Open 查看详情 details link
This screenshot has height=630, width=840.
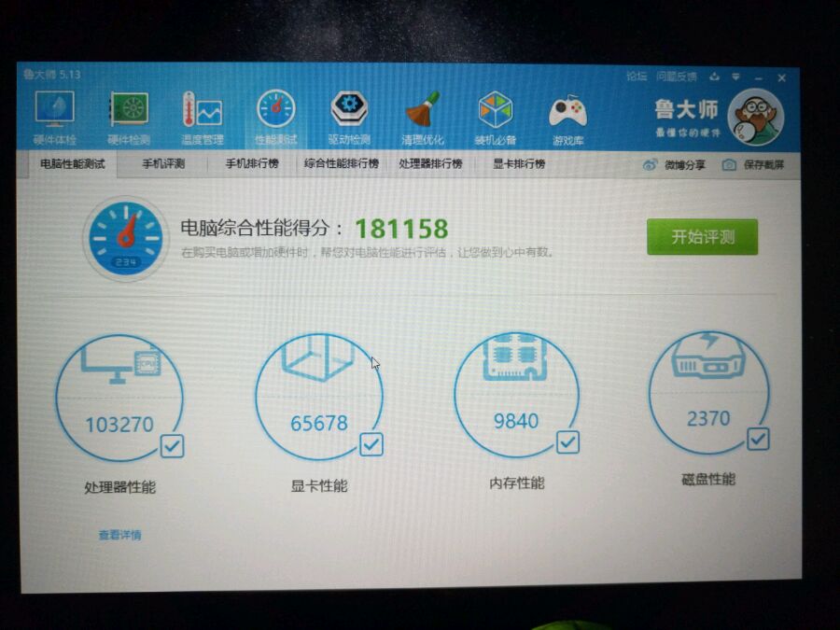120,535
